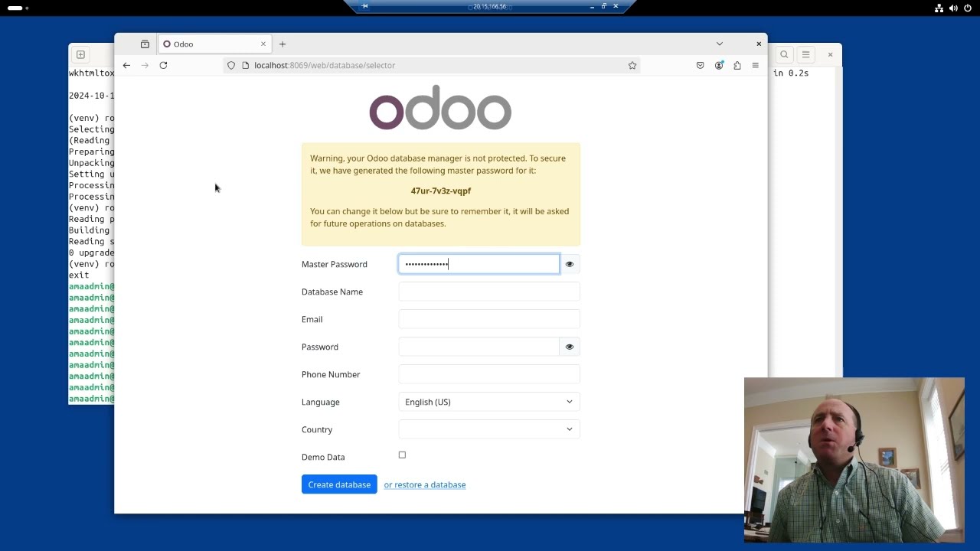Click the generated master password text 47ur-7v3z-vqpf
This screenshot has height=551, width=980.
[441, 191]
